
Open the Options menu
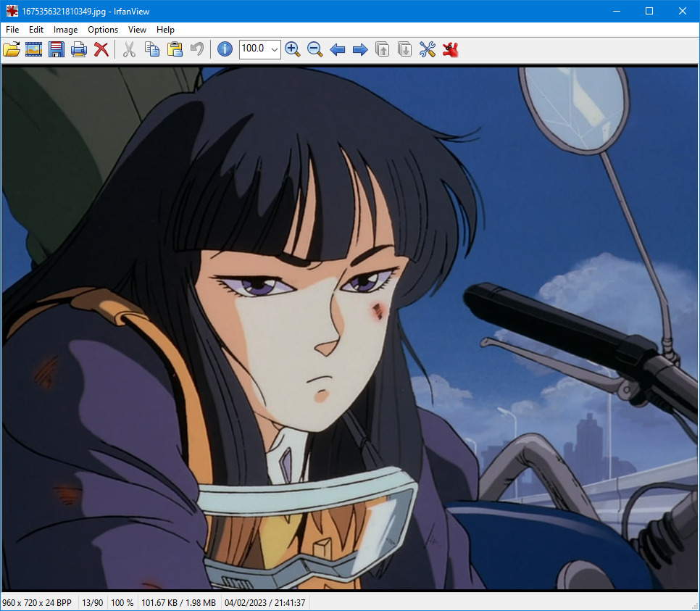[103, 30]
